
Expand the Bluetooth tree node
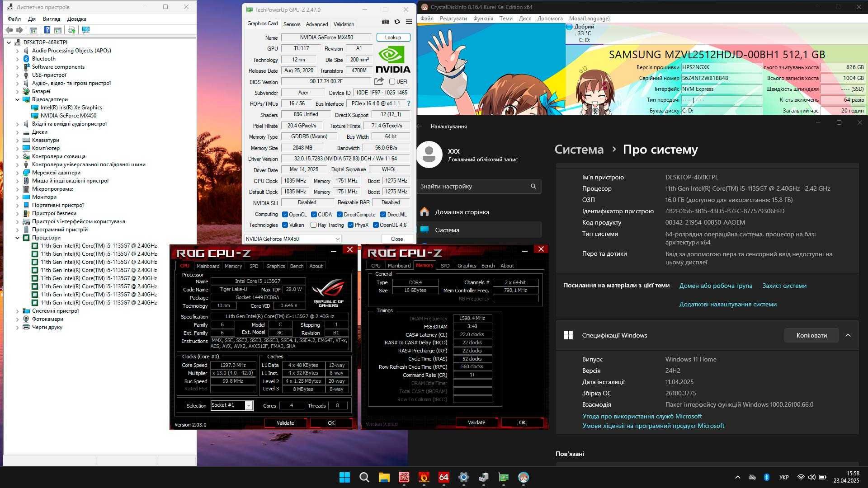18,59
